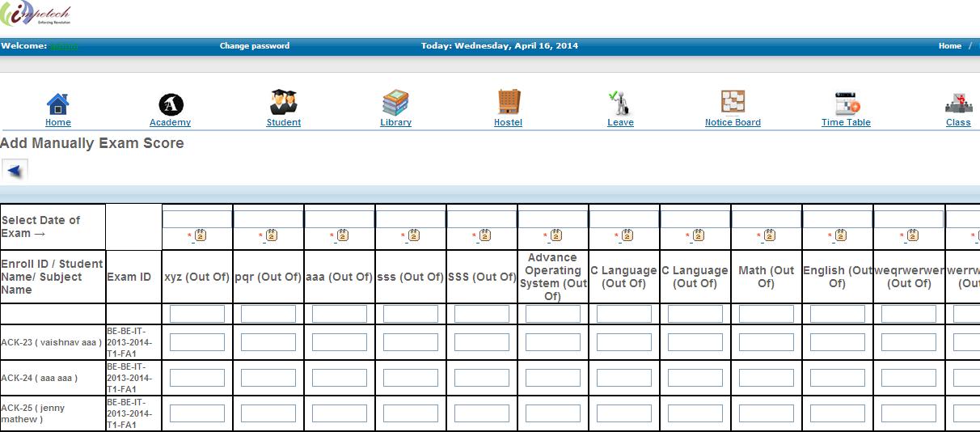
Task: Open the Hostel building icon
Action: point(509,102)
